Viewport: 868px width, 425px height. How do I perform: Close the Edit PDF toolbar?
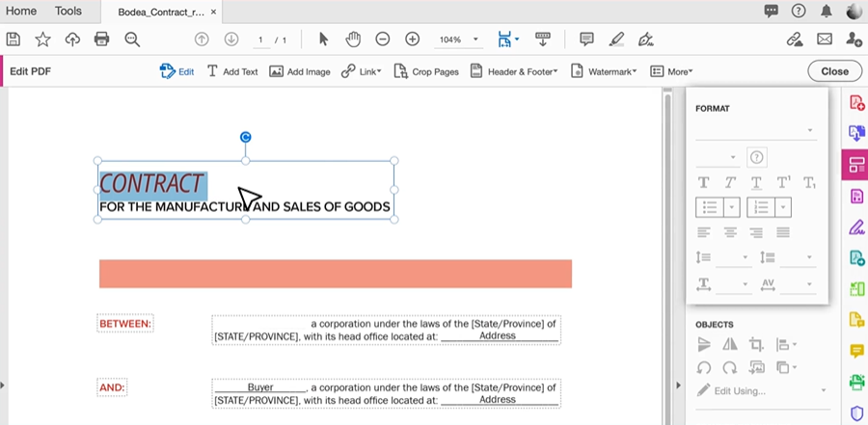[834, 71]
